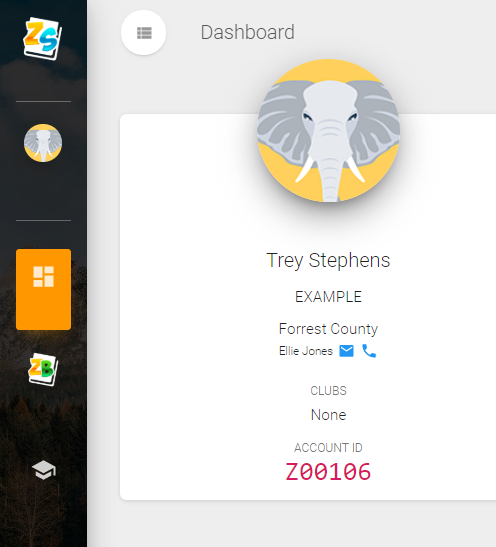The image size is (496, 547).
Task: Click the large elephant profile picture
Action: pos(328,130)
